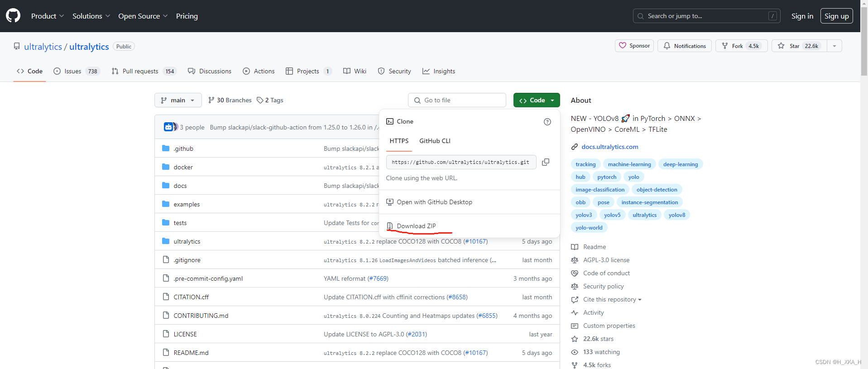Expand the Solutions menu

coord(91,16)
